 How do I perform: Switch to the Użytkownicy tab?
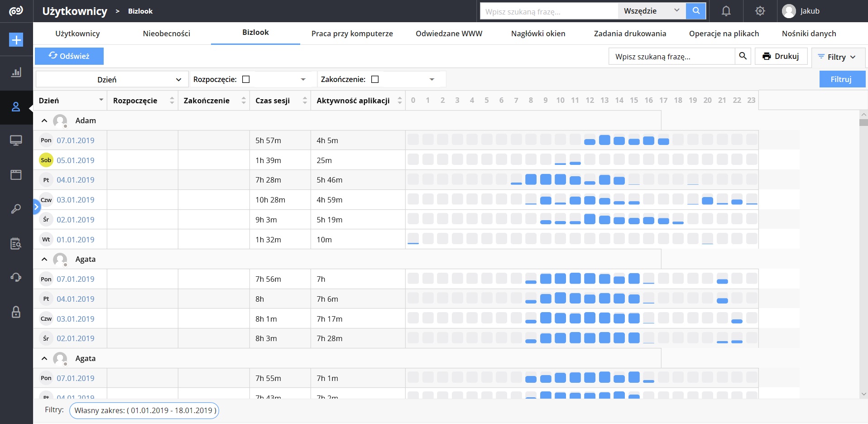pos(77,34)
